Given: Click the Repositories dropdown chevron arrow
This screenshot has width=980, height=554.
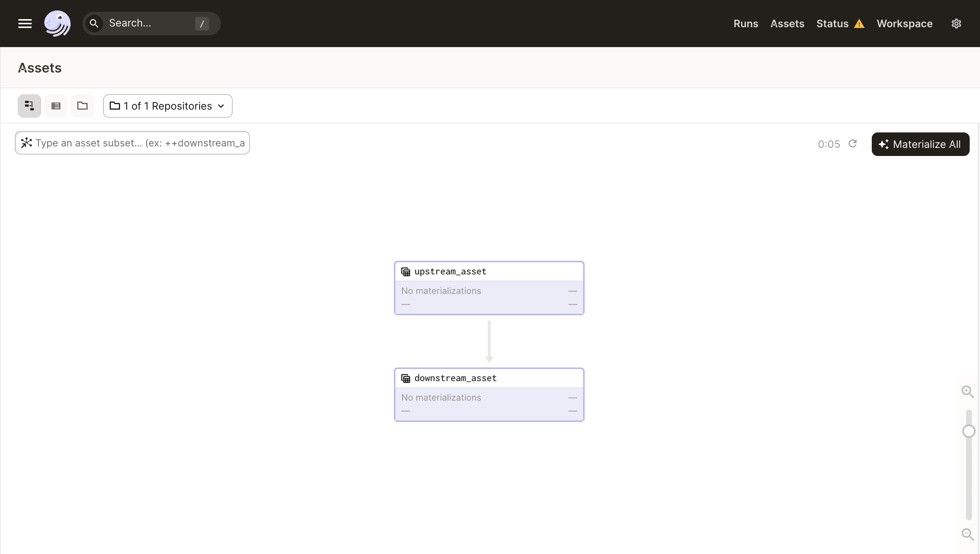Looking at the screenshot, I should coord(221,106).
